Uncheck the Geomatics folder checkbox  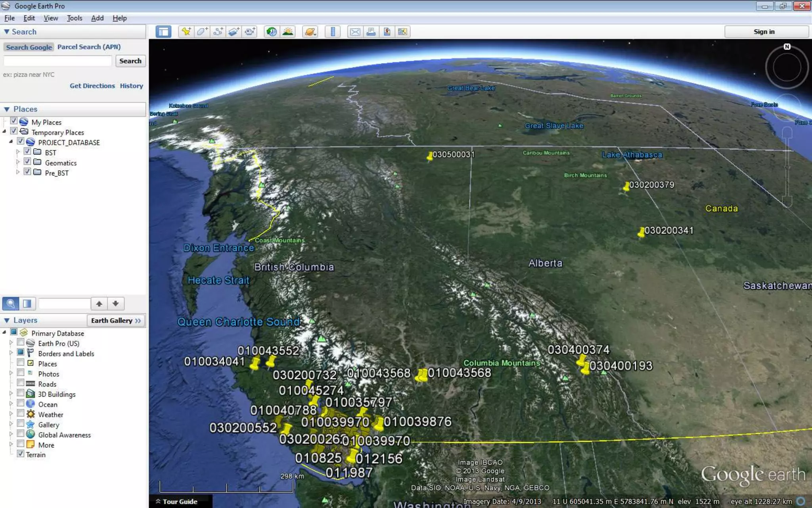pyautogui.click(x=27, y=162)
